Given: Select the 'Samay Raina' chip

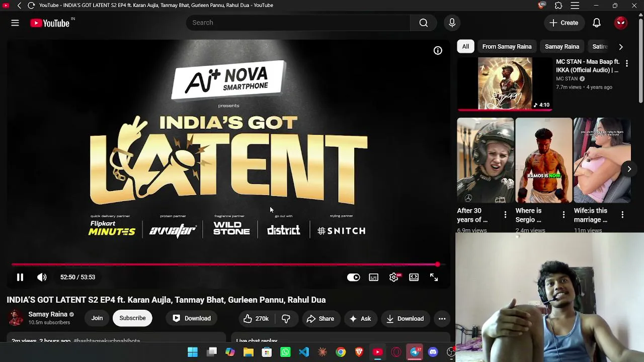Looking at the screenshot, I should pos(562,47).
